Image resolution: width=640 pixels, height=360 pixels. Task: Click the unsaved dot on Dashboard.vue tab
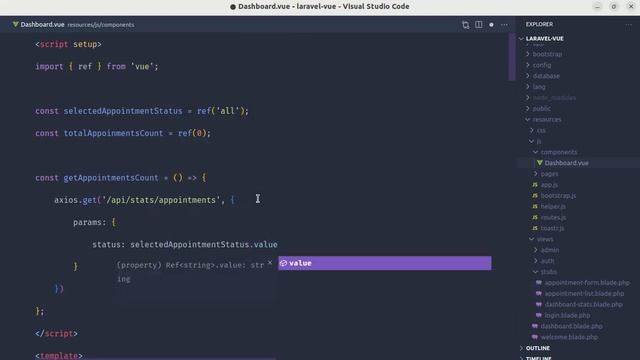(x=491, y=25)
